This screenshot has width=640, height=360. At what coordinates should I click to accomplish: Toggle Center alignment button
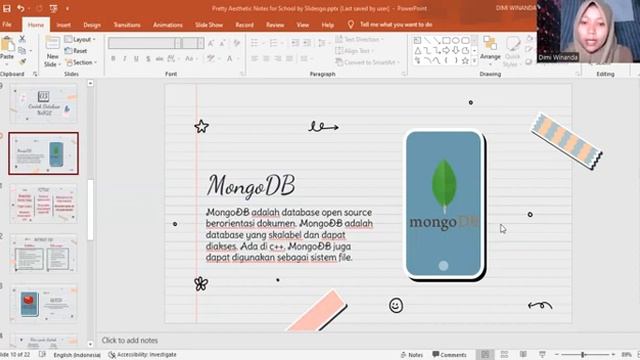pos(266,59)
